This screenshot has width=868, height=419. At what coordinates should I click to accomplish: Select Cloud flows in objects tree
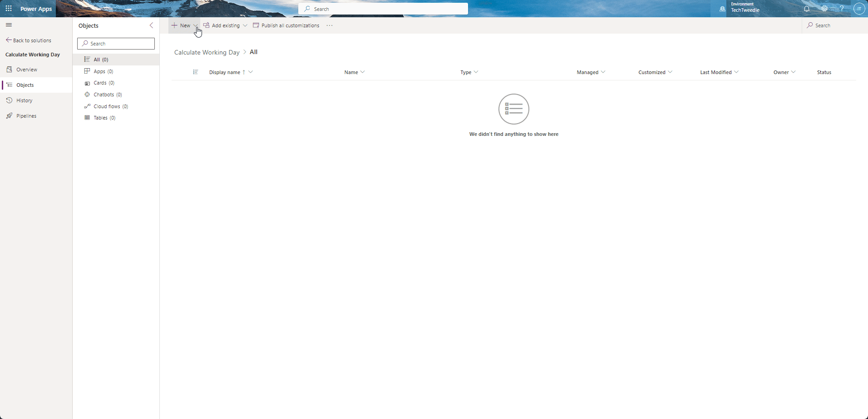tap(107, 106)
